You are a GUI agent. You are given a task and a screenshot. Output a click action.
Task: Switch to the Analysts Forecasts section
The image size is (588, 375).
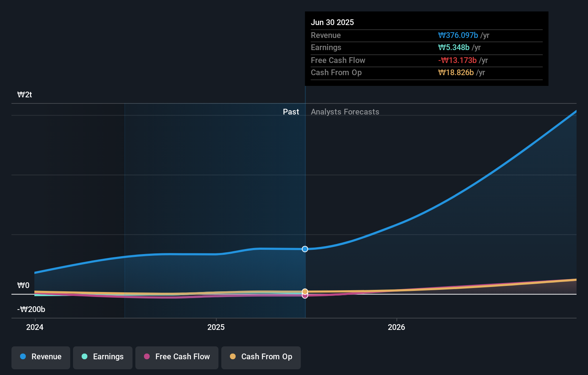pos(345,112)
